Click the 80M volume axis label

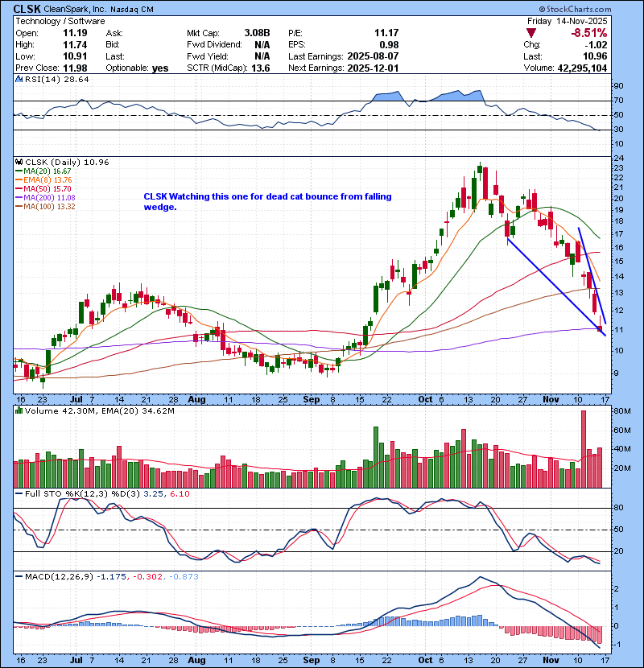click(x=621, y=411)
